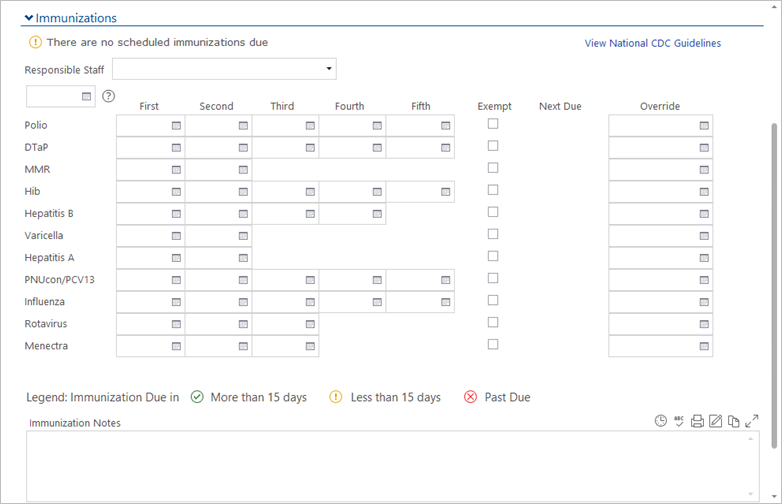Image resolution: width=782 pixels, height=504 pixels.
Task: Open calendar for Polio first dose
Action: 176,125
